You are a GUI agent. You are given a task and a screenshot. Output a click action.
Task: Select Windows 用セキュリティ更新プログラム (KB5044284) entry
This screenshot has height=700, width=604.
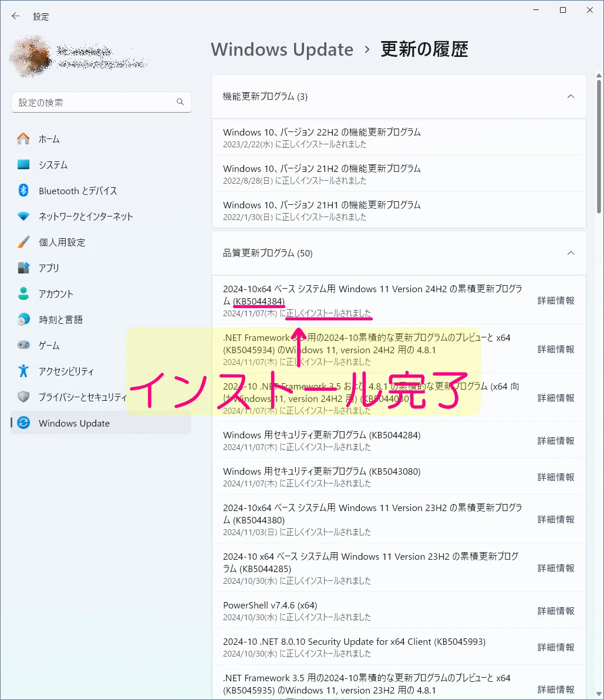(399, 440)
